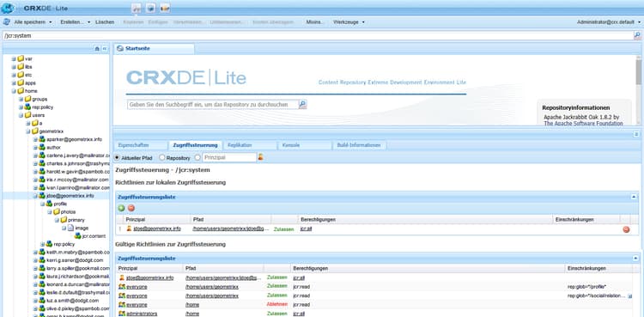The height and width of the screenshot is (317, 644).
Task: Open the package switcher icon in header
Action: (151, 8)
